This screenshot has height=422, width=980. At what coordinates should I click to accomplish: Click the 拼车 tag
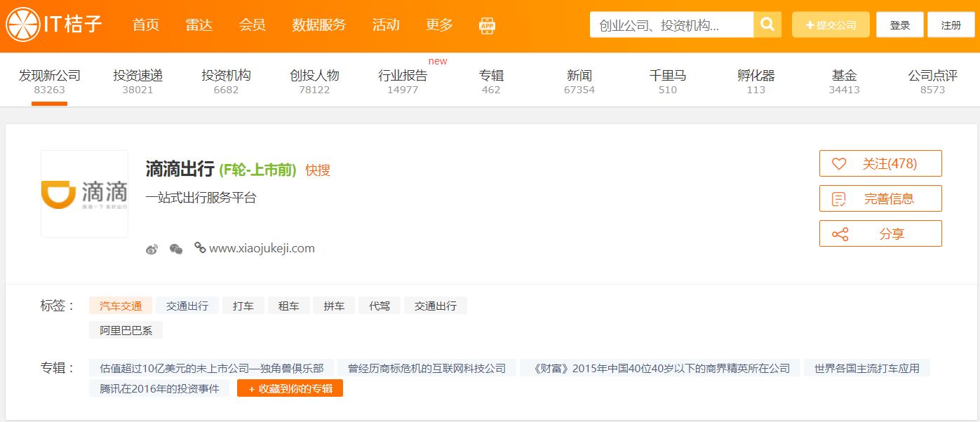pyautogui.click(x=334, y=306)
